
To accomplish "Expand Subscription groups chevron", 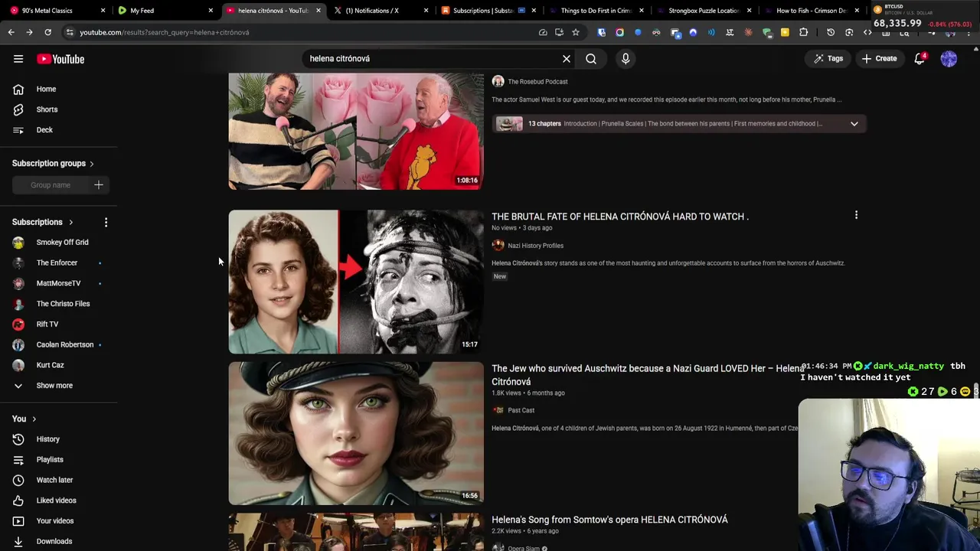I will [x=91, y=164].
